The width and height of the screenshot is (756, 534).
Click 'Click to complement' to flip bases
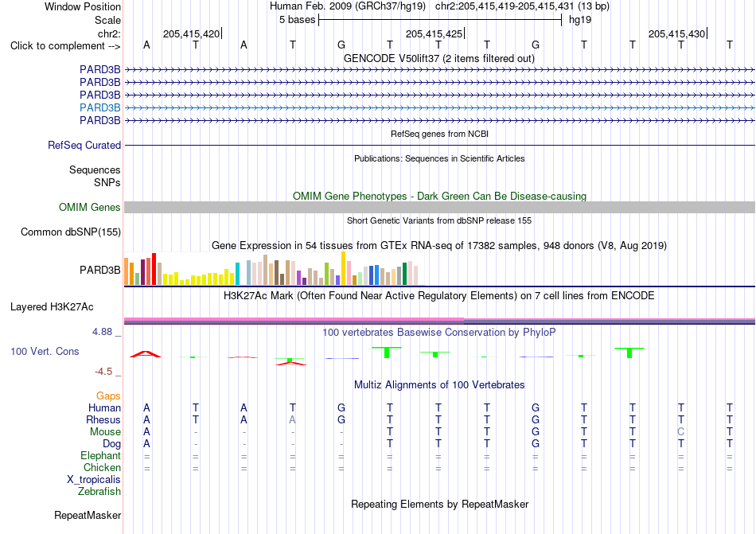pos(65,46)
